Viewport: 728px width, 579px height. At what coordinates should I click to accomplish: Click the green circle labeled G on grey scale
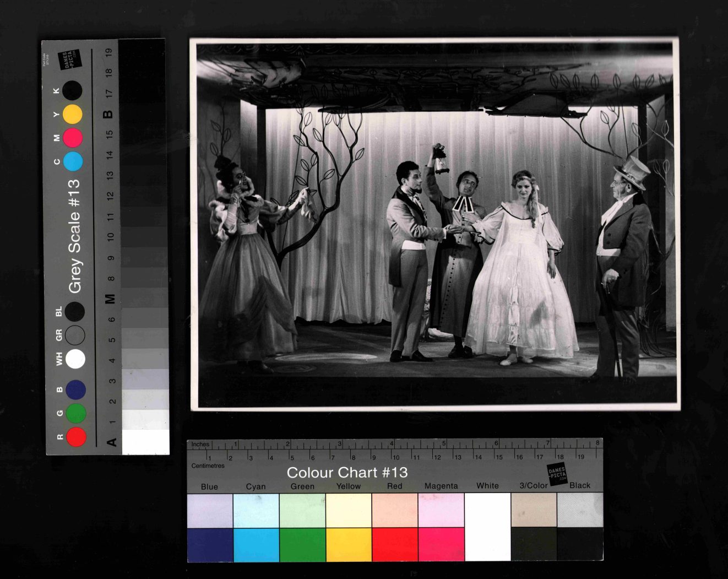[x=76, y=413]
